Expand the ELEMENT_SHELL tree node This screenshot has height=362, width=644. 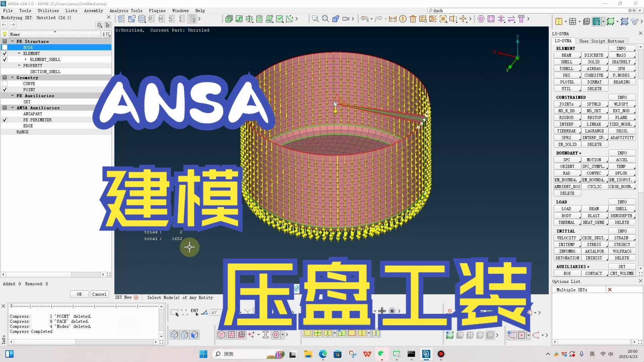(25, 60)
